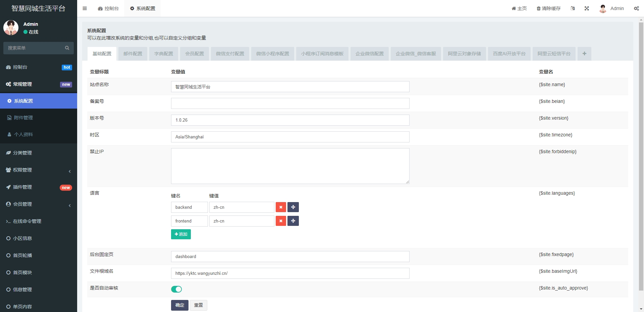Click the fullscreen icon in top bar
644x312 pixels.
pos(587,8)
